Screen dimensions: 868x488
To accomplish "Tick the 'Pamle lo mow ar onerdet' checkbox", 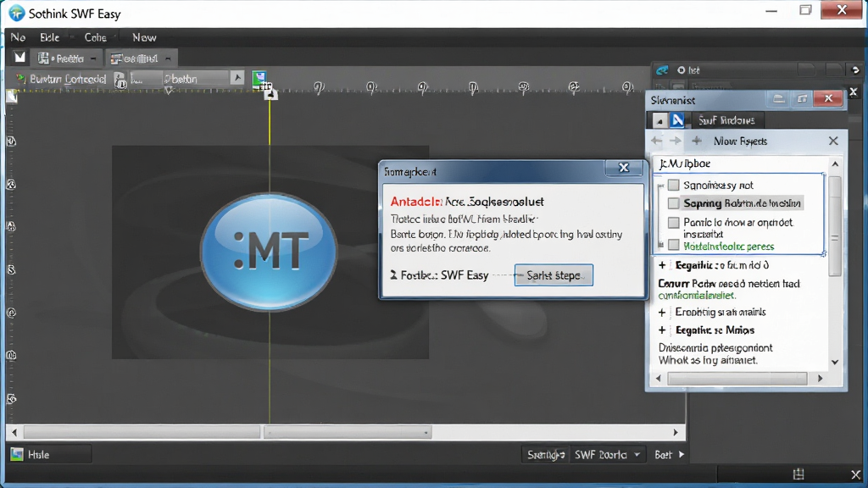I will coord(673,223).
